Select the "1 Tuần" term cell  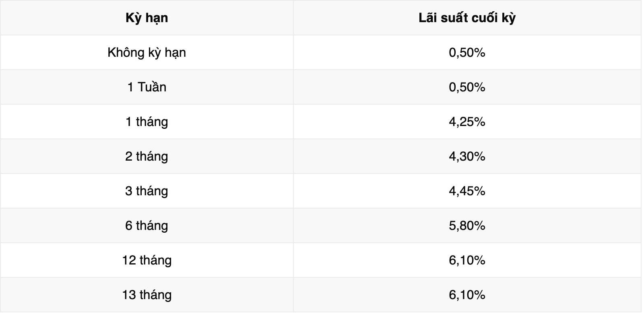coord(147,87)
